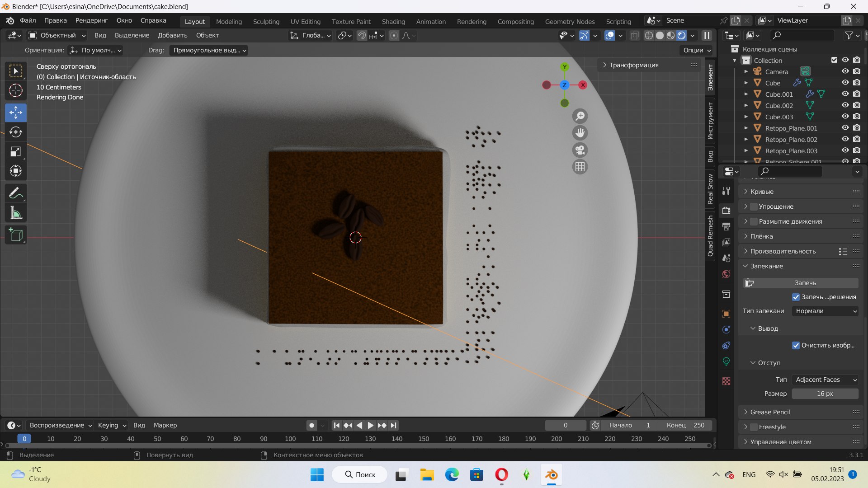Viewport: 868px width, 488px height.
Task: Open the Рендеринг menu
Action: point(92,20)
